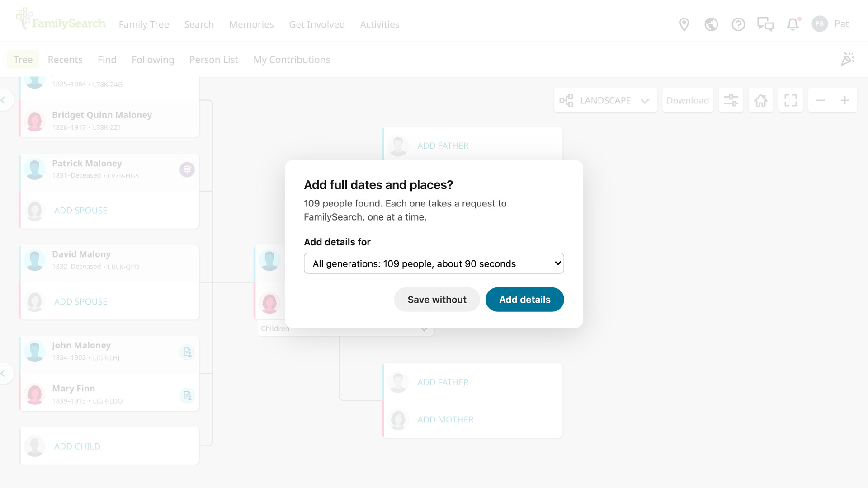The height and width of the screenshot is (488, 868).
Task: Click the FamilySearch logo
Action: tap(61, 19)
